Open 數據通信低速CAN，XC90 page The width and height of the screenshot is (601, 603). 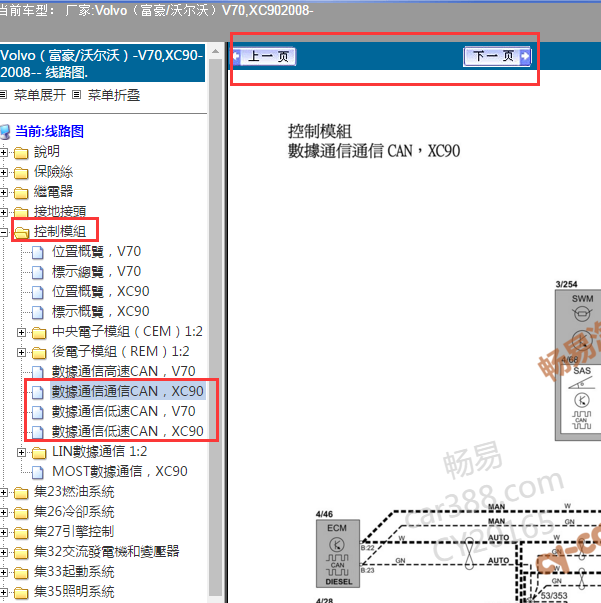point(128,431)
